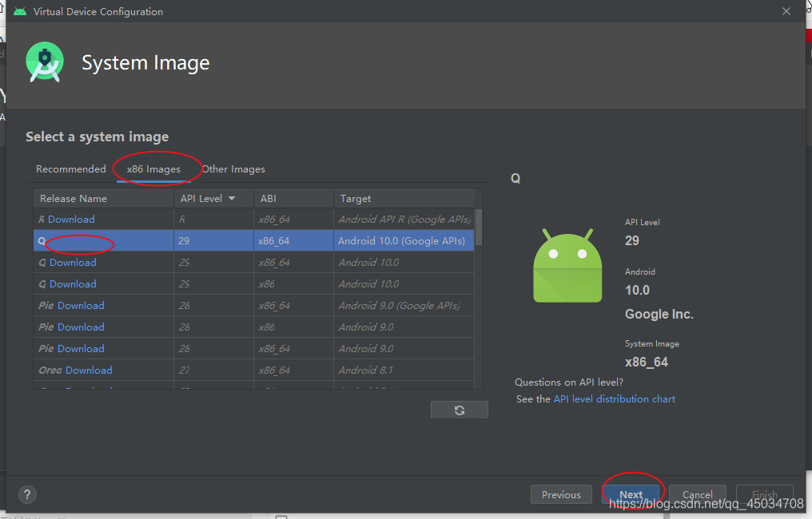Download the Q x86 Android 10.0 image
This screenshot has width=812, height=519.
click(73, 283)
